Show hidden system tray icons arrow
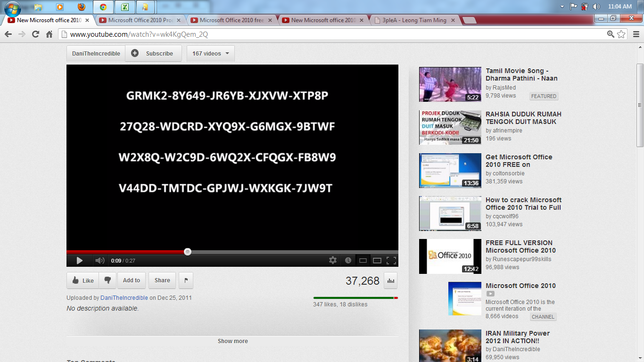 pos(562,7)
